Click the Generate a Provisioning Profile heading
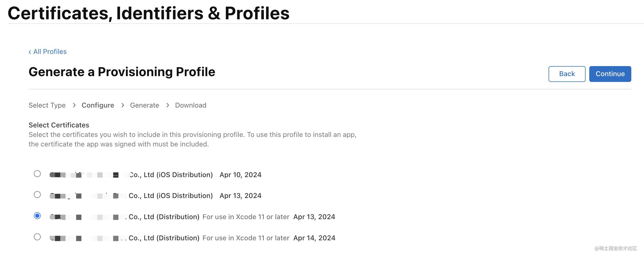Screen dimensions: 644x258 coord(122,72)
